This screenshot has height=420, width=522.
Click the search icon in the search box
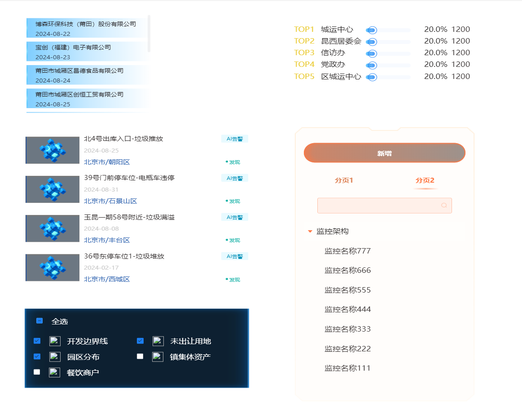tap(444, 206)
